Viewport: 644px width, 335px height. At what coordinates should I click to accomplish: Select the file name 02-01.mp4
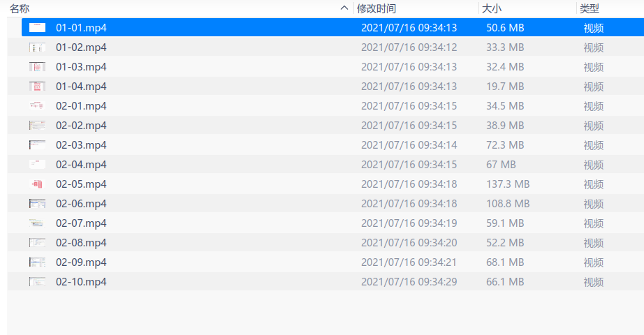pyautogui.click(x=81, y=106)
